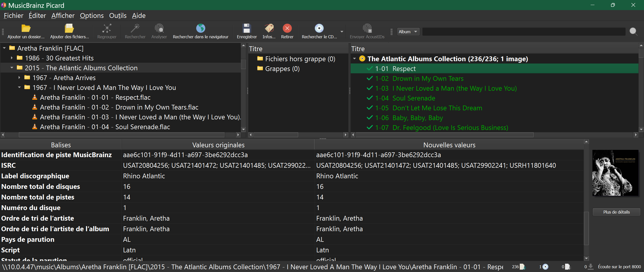Click red Retirer remove icon
Screen dimensions: 644x272
click(287, 28)
